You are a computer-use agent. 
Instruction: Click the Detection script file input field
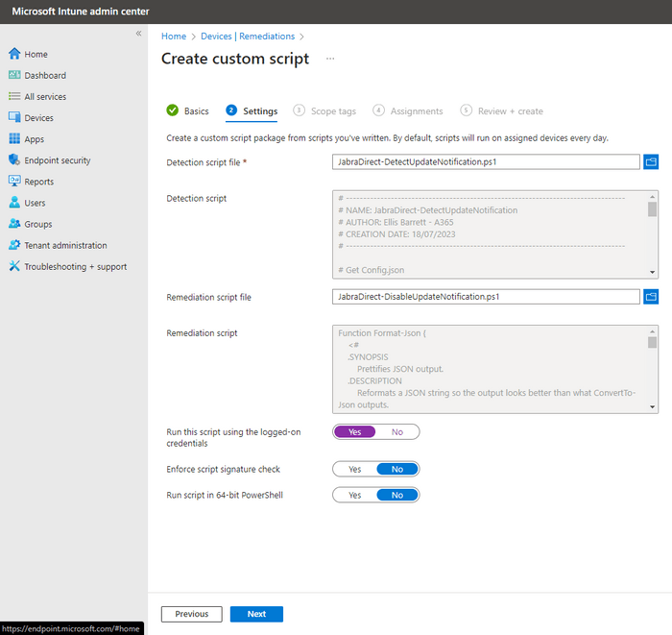(484, 162)
